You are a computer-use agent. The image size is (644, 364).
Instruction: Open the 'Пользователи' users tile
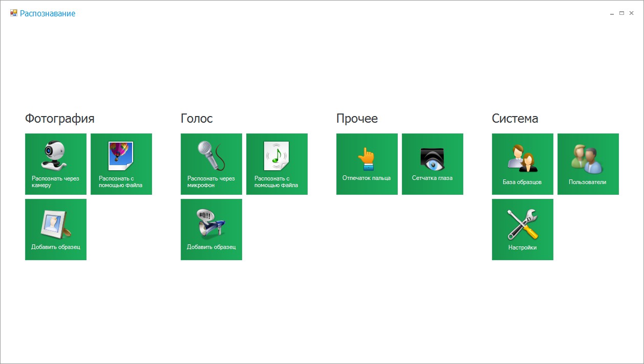pos(588,164)
